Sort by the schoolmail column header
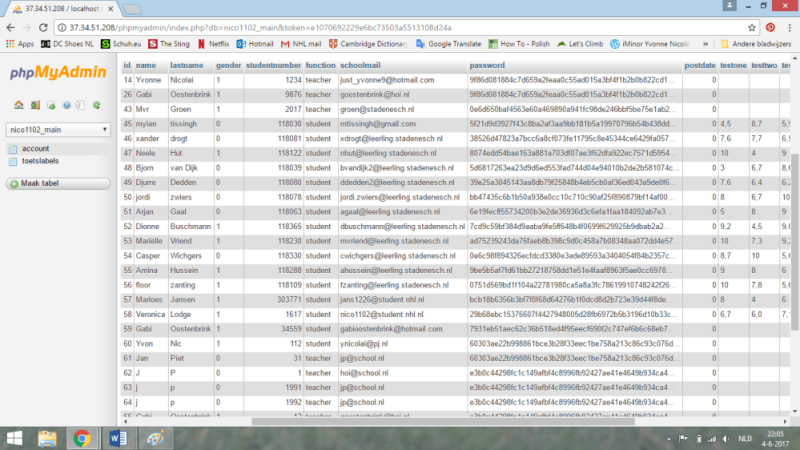 [x=360, y=65]
